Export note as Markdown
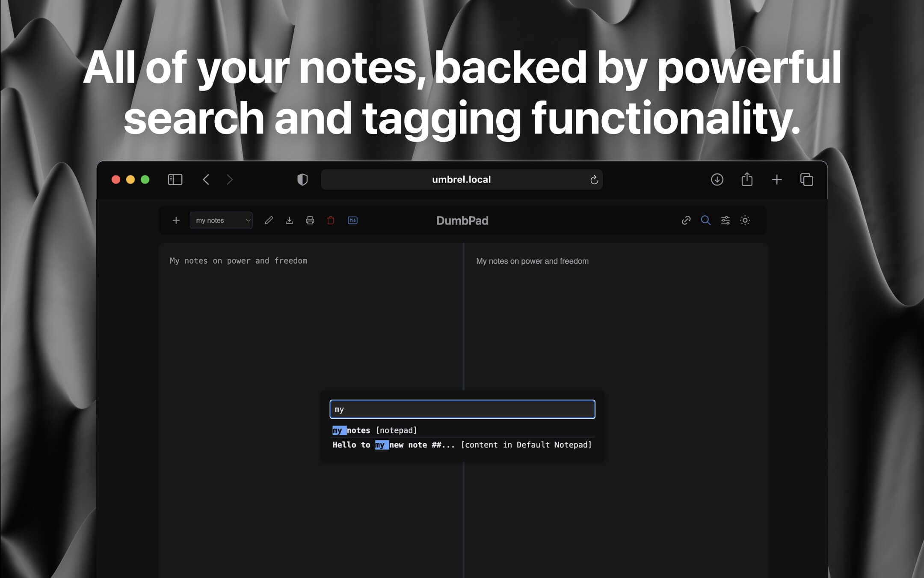Screen dimensions: 924x578 coord(352,220)
